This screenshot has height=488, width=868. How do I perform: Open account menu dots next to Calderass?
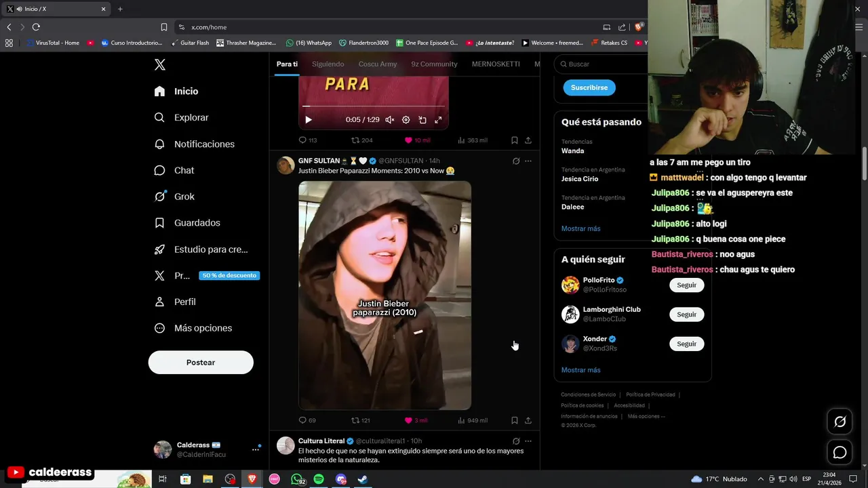pos(256,449)
